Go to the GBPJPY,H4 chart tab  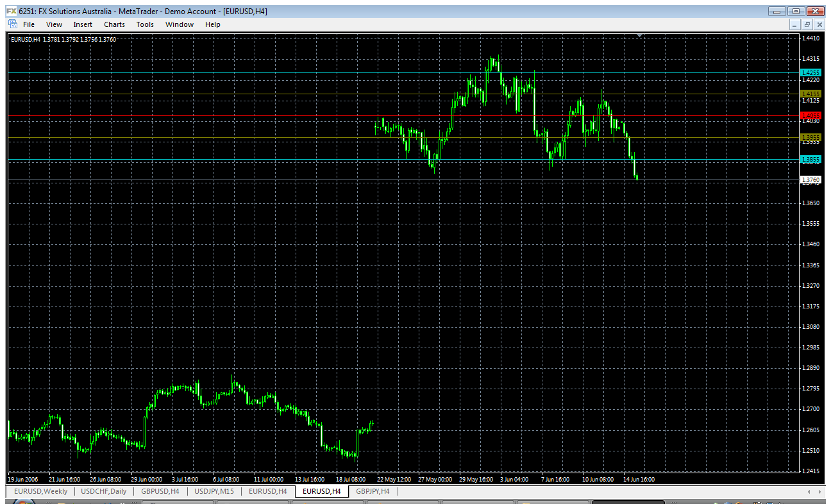pyautogui.click(x=372, y=491)
